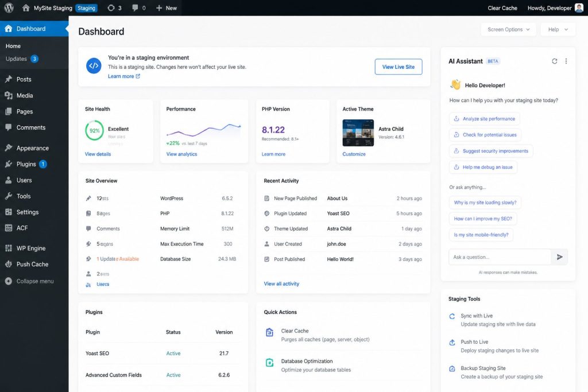Image resolution: width=588 pixels, height=392 pixels.
Task: Send the AI Assistant question with the arrow icon
Action: pyautogui.click(x=559, y=257)
